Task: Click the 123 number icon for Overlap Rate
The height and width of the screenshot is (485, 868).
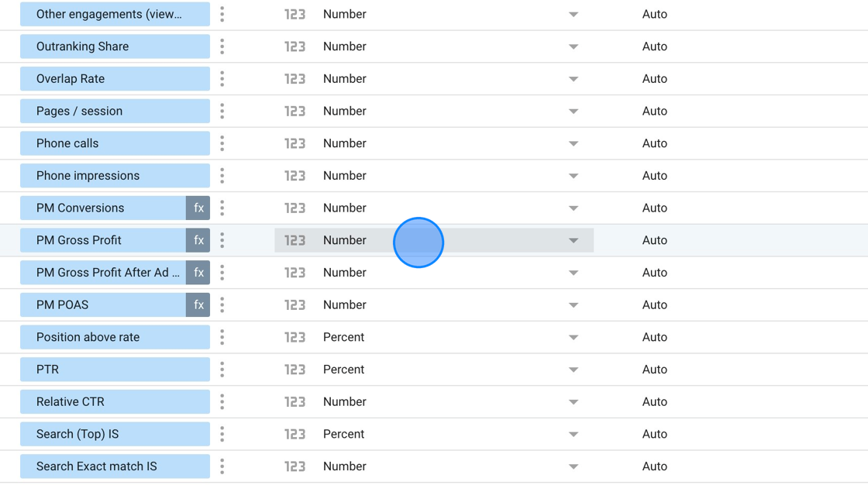Action: click(x=295, y=78)
